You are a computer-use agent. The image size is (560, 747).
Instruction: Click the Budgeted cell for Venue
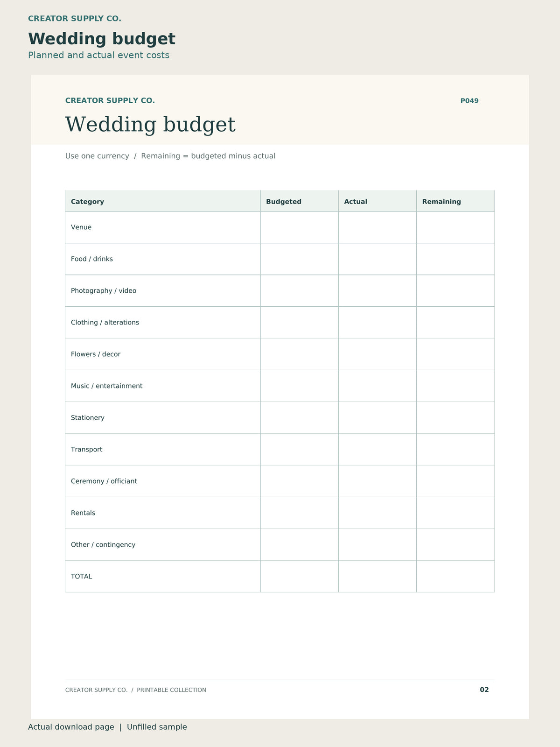299,227
